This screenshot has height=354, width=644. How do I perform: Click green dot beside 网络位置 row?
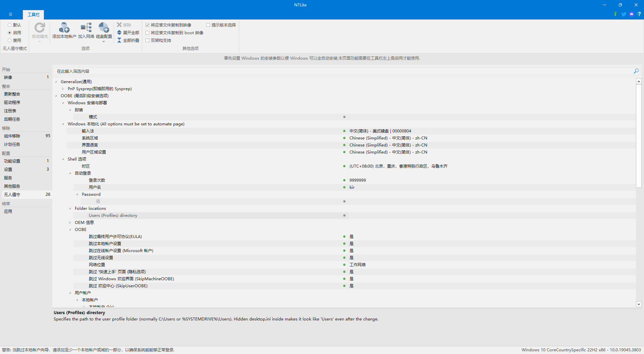[344, 265]
